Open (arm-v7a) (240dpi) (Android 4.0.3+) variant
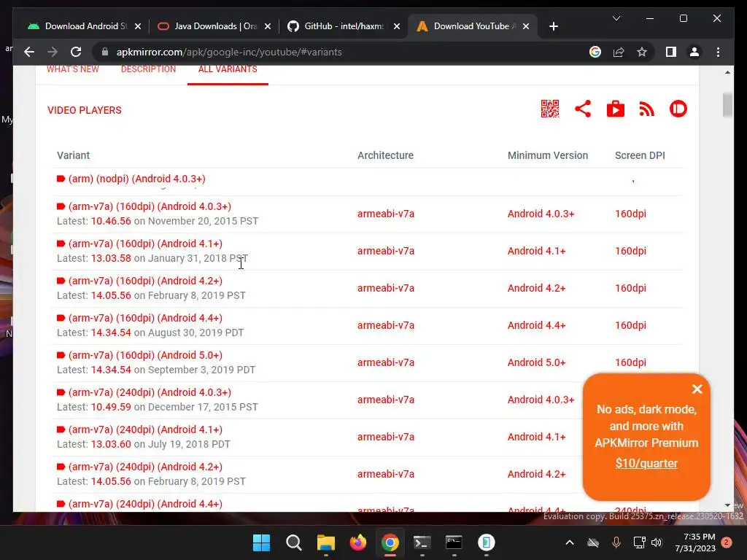This screenshot has width=747, height=560. 150,392
